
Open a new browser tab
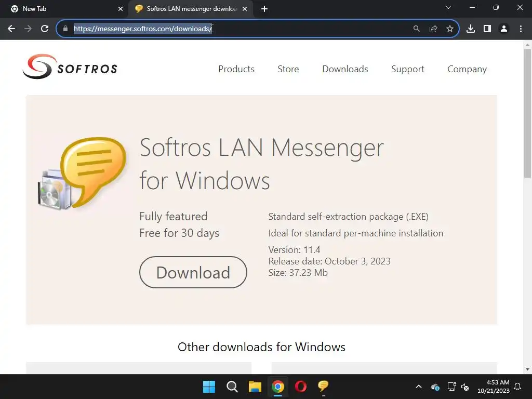click(264, 9)
